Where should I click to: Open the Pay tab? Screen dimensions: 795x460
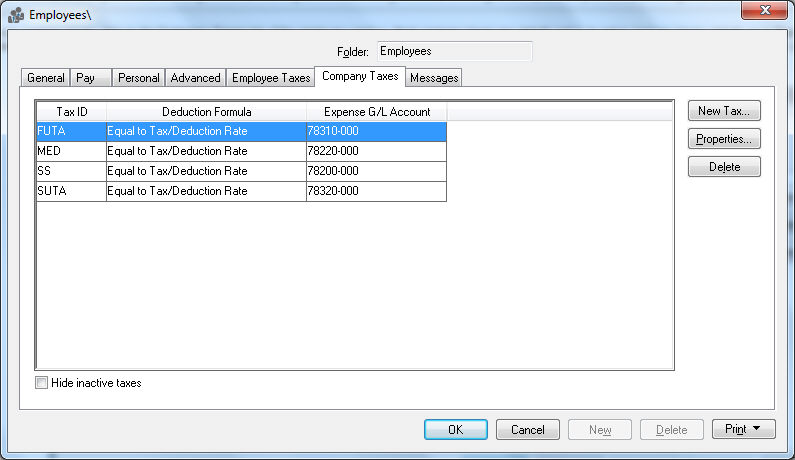pos(86,78)
